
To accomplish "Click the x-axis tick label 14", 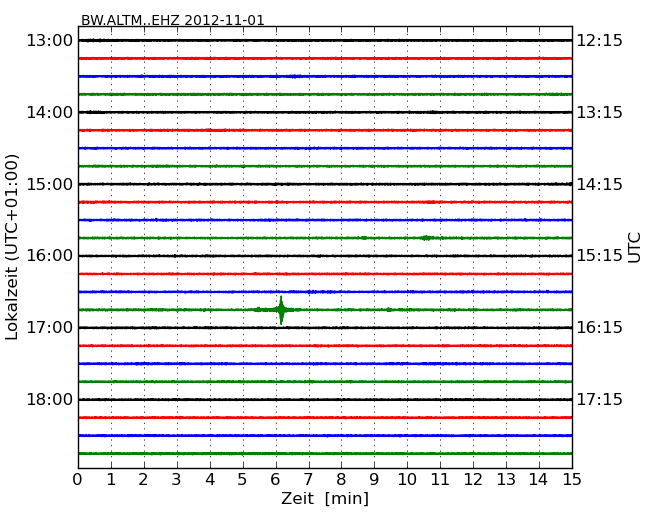I will coord(538,479).
